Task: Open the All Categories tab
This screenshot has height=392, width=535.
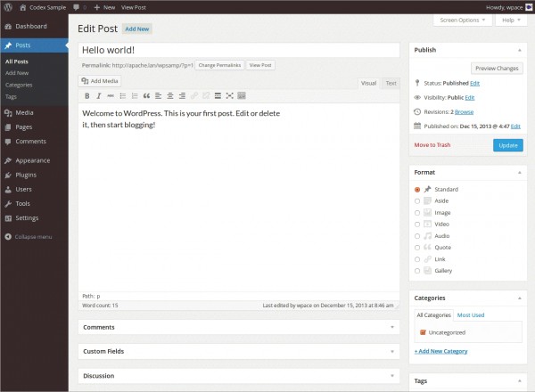Action: click(x=433, y=315)
